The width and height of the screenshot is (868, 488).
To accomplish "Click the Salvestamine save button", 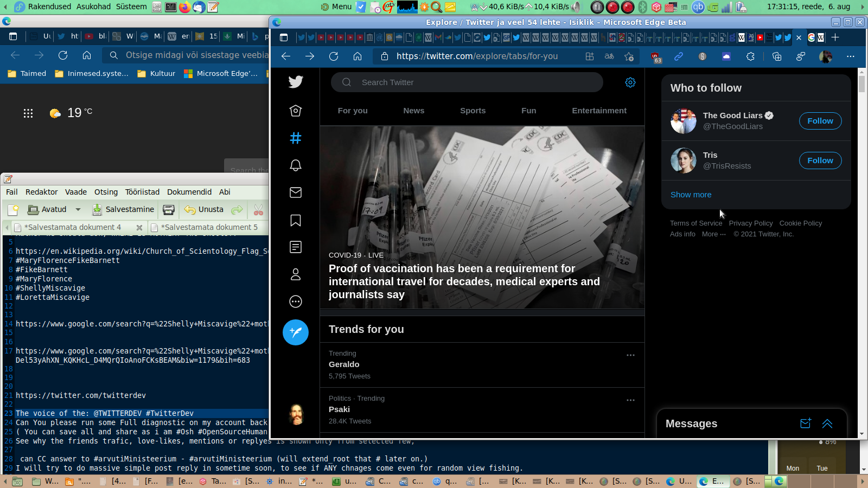I will 123,210.
